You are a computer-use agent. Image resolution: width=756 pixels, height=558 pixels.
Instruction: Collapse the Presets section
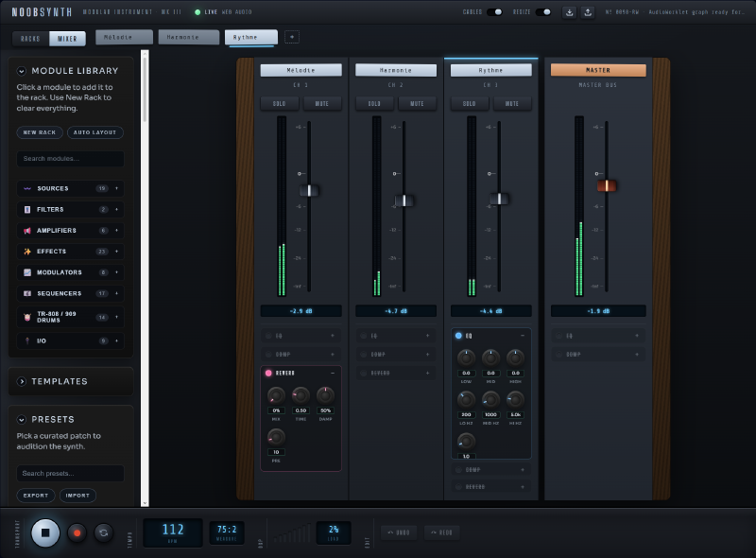coord(21,420)
